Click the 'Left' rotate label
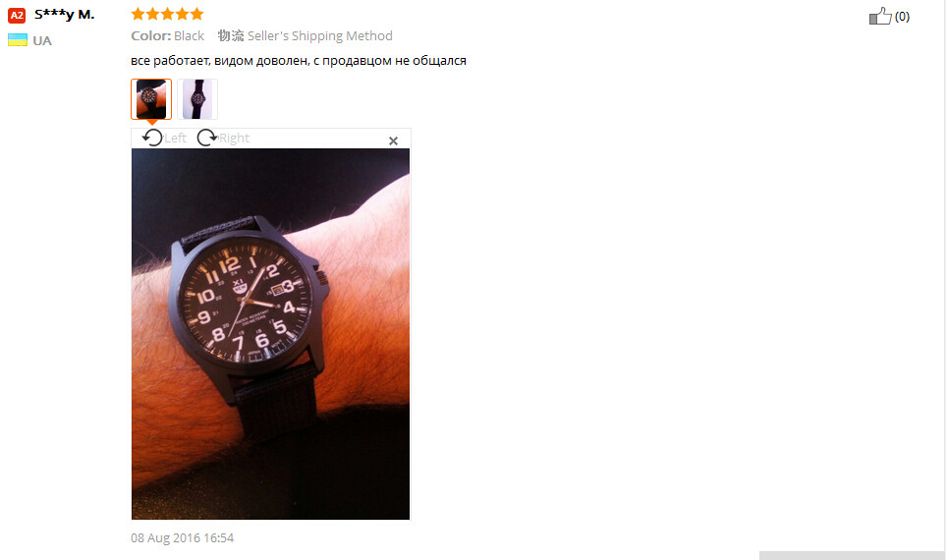The width and height of the screenshot is (946, 560). (176, 139)
